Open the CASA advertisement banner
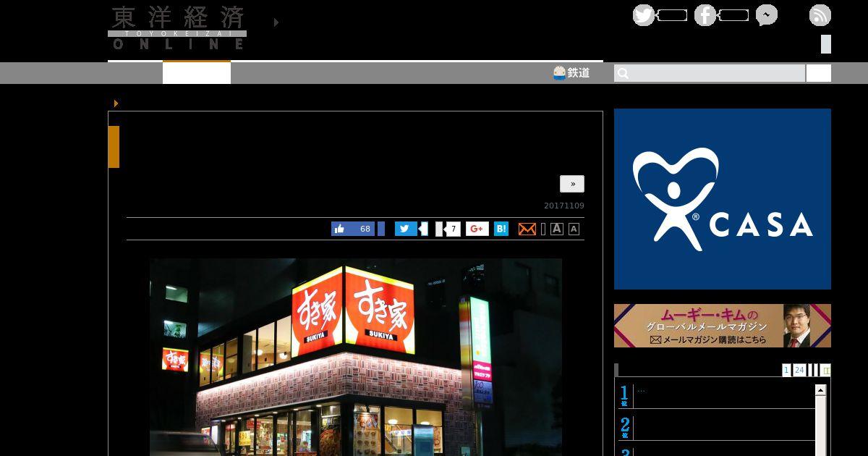Viewport: 868px width, 456px height. (723, 199)
